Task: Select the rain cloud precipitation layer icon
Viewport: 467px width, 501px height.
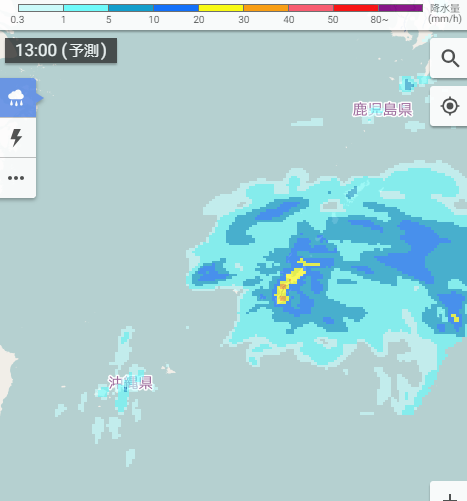Action: click(16, 98)
